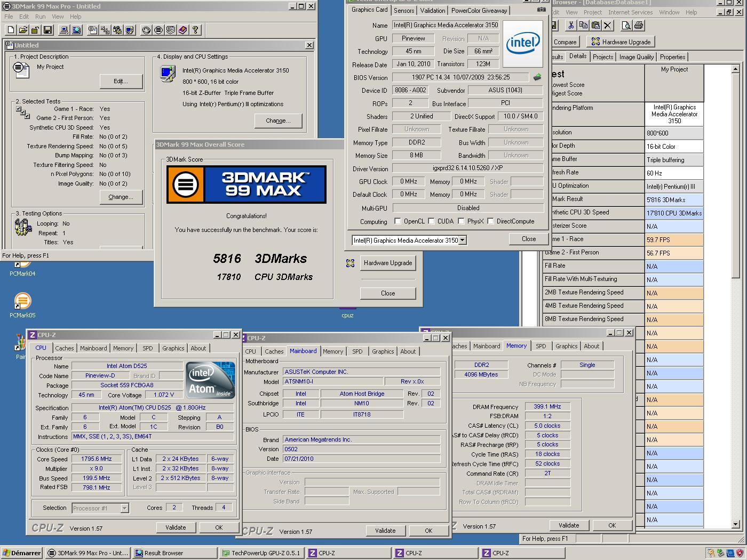Click the monitor display settings toolbar icon
The width and height of the screenshot is (747, 560).
pyautogui.click(x=130, y=30)
